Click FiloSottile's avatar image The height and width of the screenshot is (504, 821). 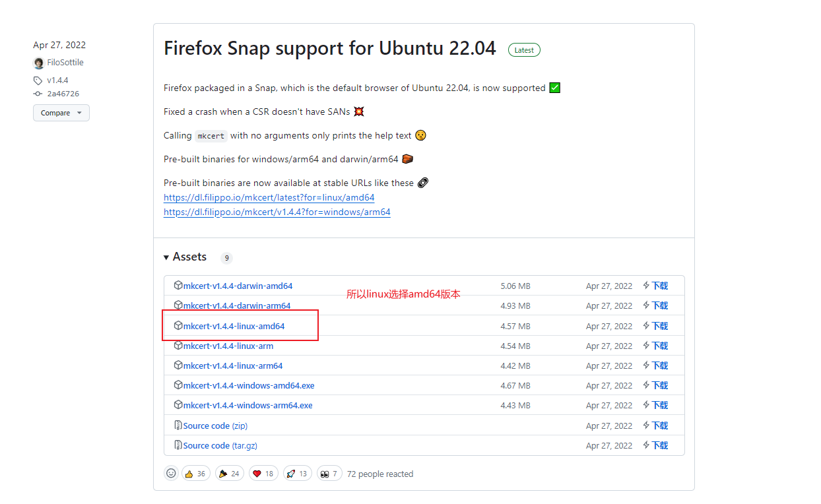click(39, 63)
